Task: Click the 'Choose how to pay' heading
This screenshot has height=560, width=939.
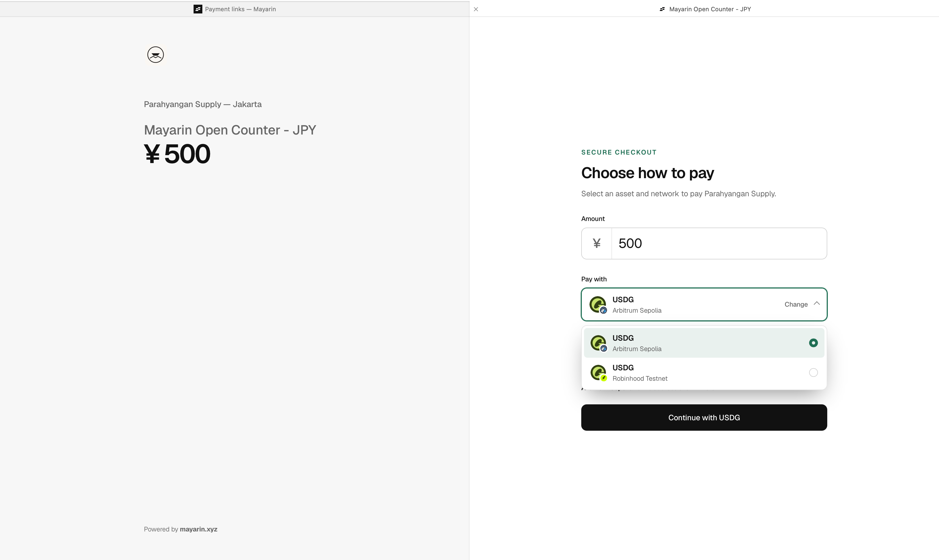Action: pos(648,173)
